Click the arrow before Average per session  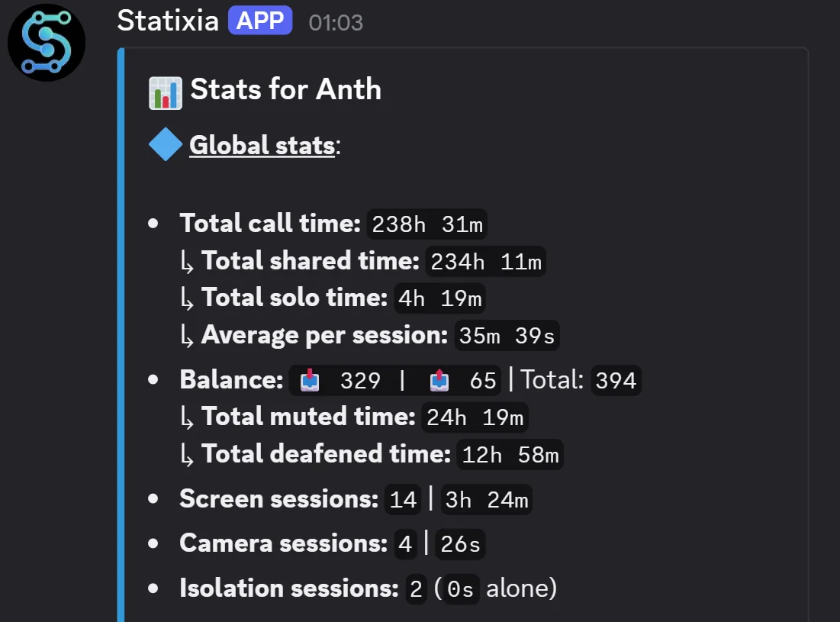point(187,335)
